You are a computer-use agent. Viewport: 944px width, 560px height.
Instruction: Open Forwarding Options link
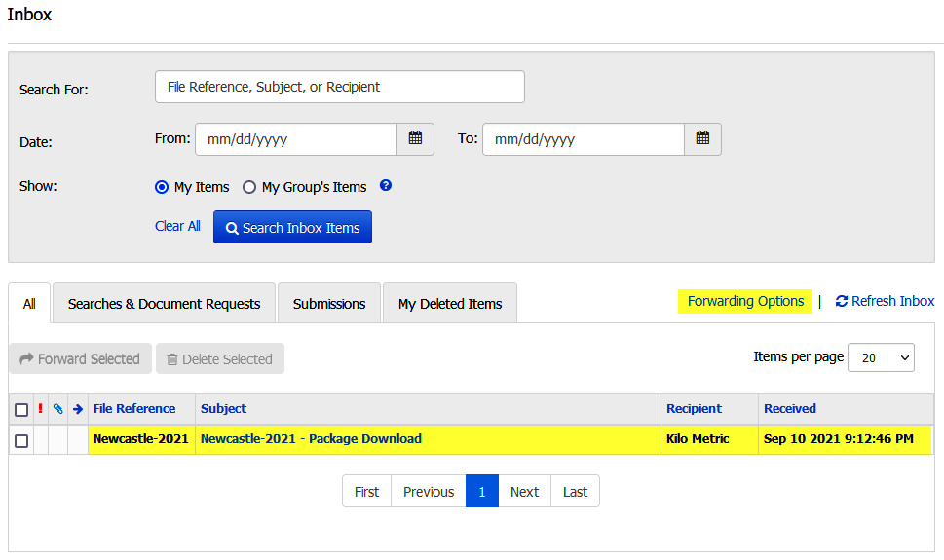[745, 301]
